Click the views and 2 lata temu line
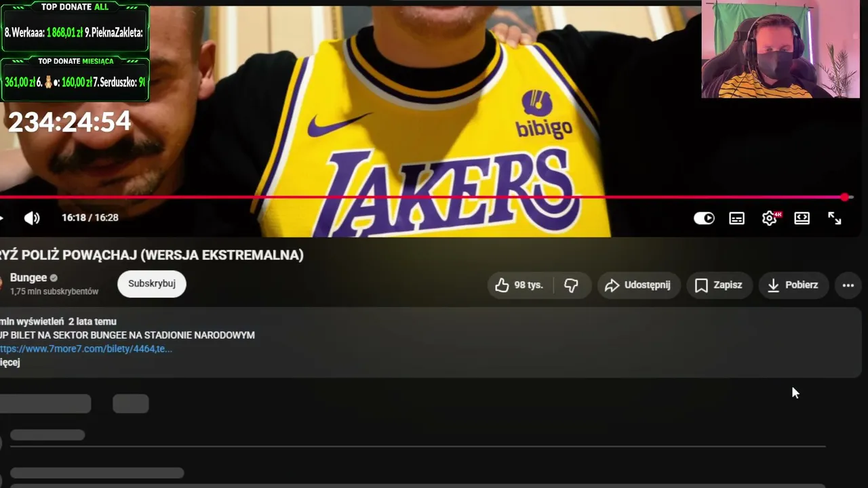 point(58,322)
